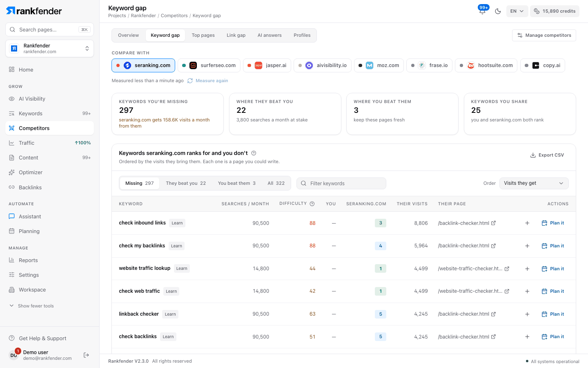
Task: Switch to the AI answers tab
Action: tap(269, 35)
